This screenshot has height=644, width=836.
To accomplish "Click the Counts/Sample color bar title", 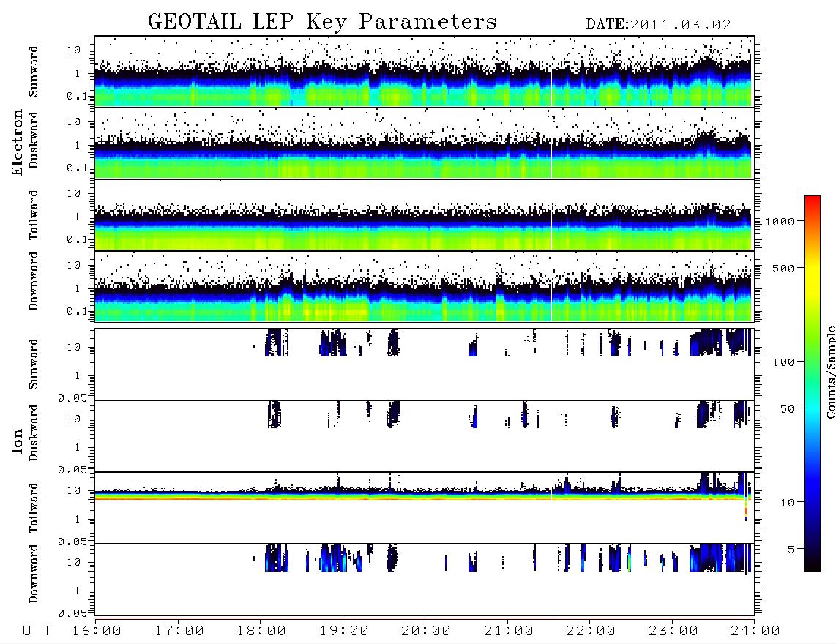I will (x=830, y=372).
